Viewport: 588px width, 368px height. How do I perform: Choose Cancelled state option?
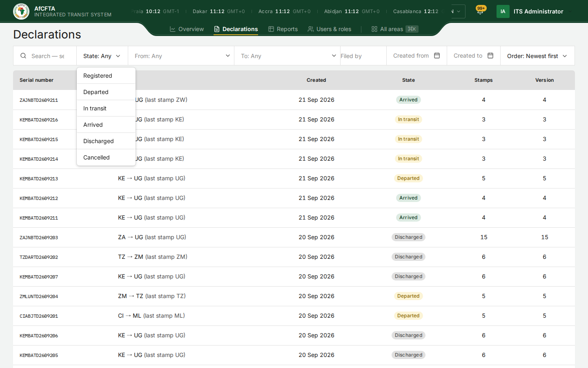coord(106,157)
